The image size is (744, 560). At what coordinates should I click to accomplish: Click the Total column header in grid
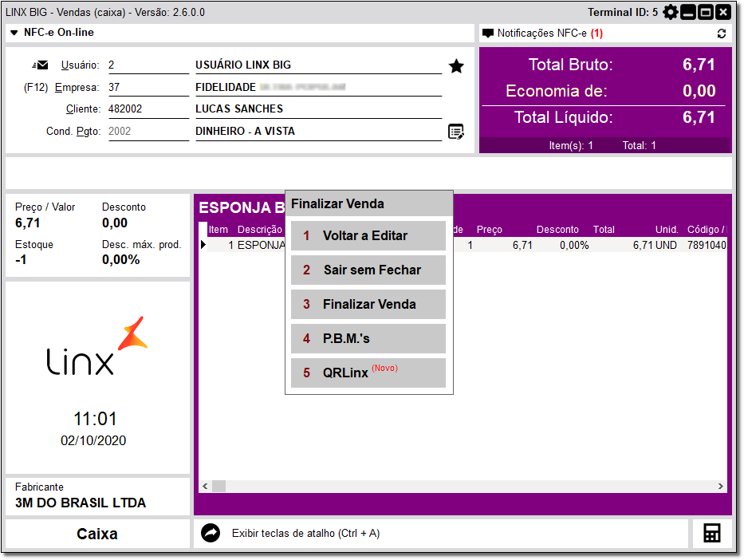pos(604,230)
